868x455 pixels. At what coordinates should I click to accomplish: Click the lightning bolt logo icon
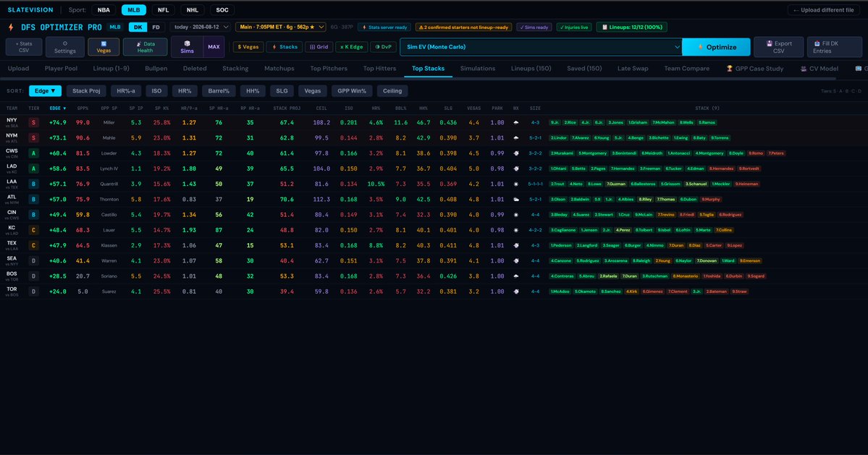point(11,27)
